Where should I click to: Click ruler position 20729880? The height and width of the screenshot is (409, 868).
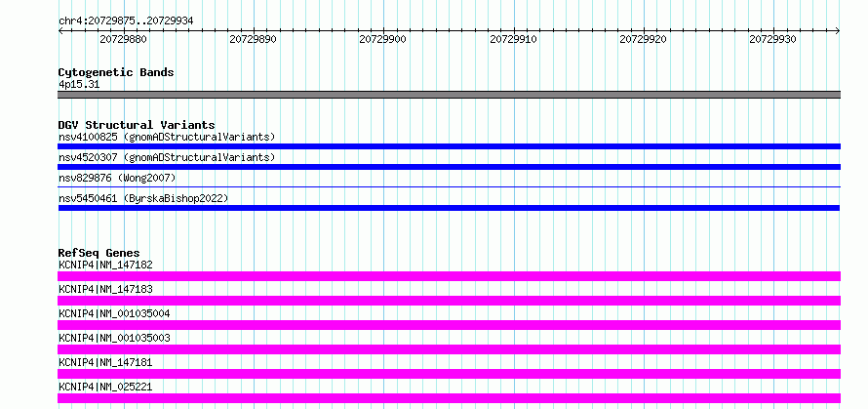tap(123, 39)
